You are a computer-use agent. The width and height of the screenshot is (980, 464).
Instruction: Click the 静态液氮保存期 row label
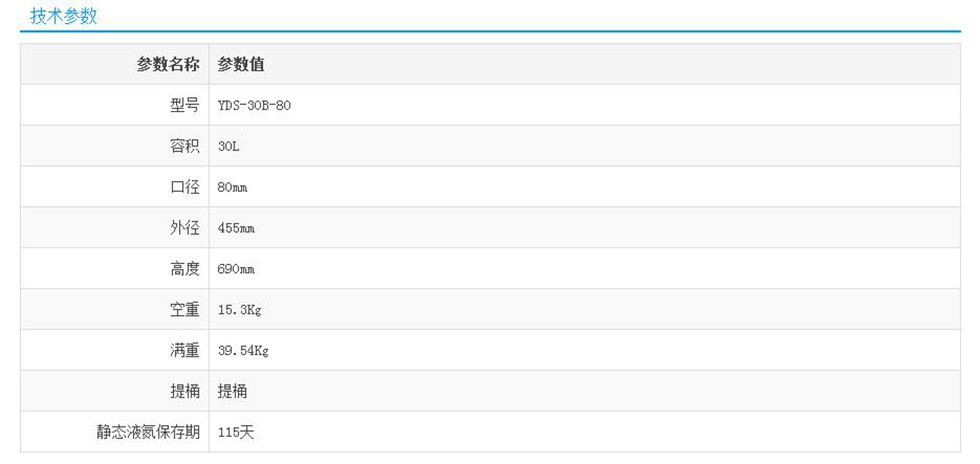click(148, 432)
